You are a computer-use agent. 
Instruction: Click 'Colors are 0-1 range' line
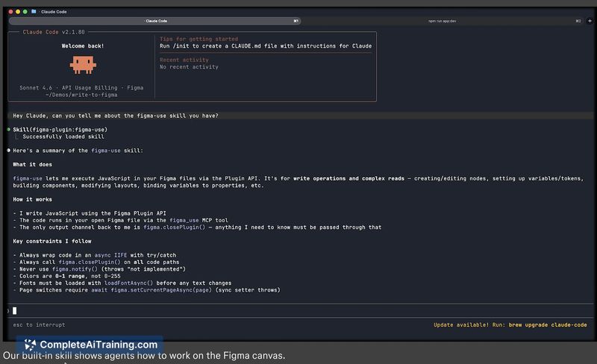click(66, 276)
